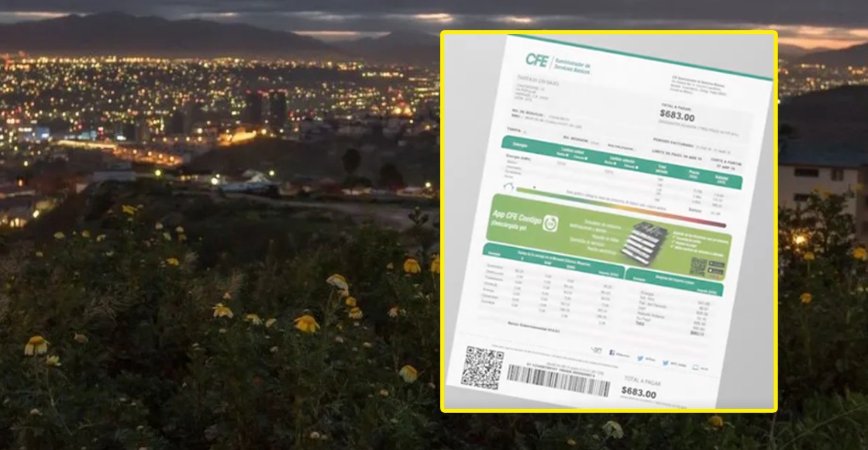The image size is (868, 450).
Task: Click the large QR code at bottom left
Action: pyautogui.click(x=481, y=367)
